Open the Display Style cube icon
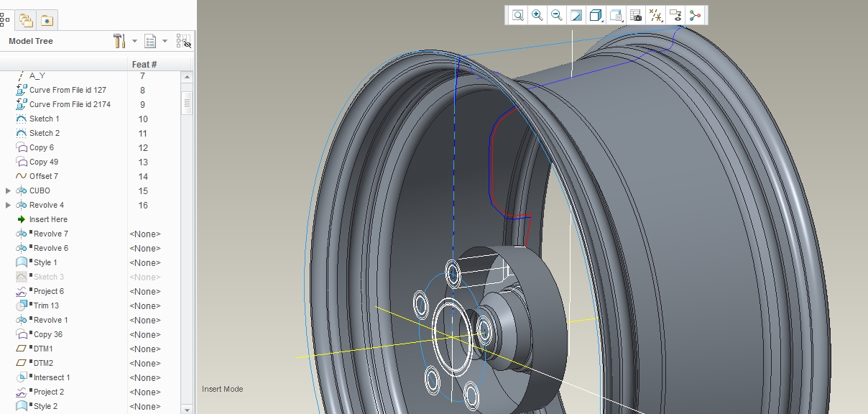This screenshot has width=868, height=414. pyautogui.click(x=596, y=15)
